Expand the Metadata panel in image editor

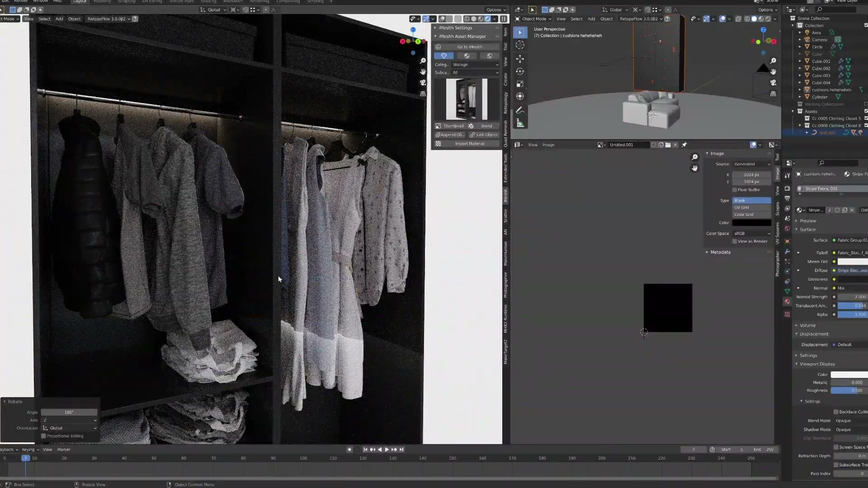point(707,252)
